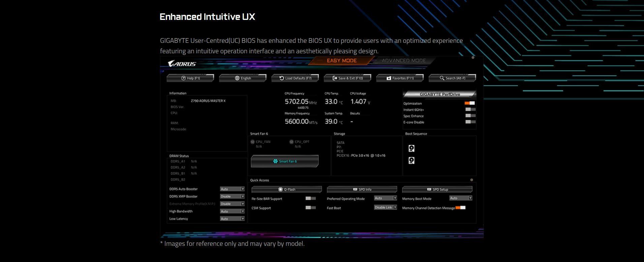
Task: Click the Boot Sequence label
Action: point(416,134)
